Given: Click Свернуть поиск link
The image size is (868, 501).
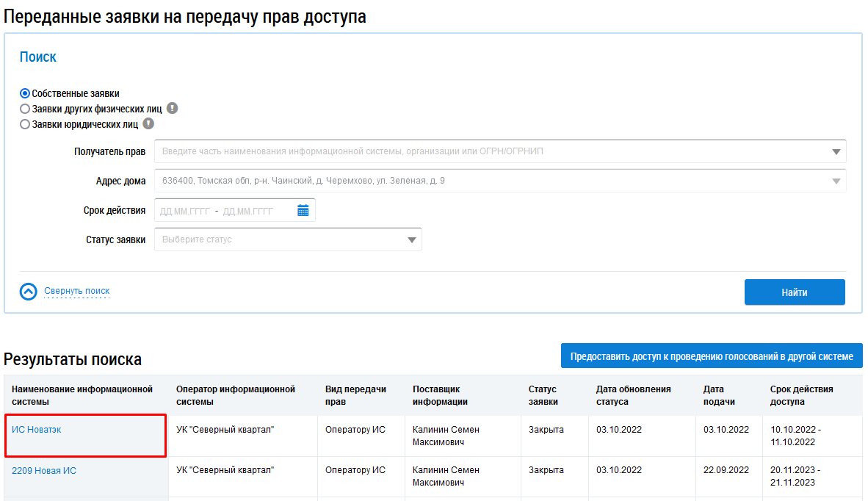Looking at the screenshot, I should (x=76, y=291).
